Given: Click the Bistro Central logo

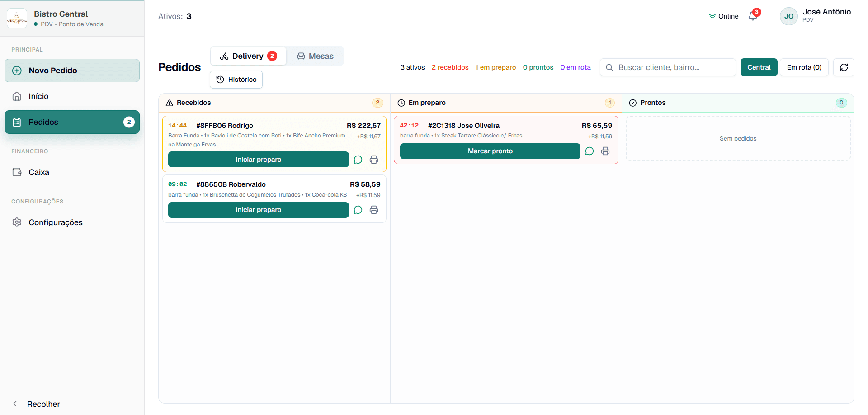Looking at the screenshot, I should pyautogui.click(x=17, y=19).
